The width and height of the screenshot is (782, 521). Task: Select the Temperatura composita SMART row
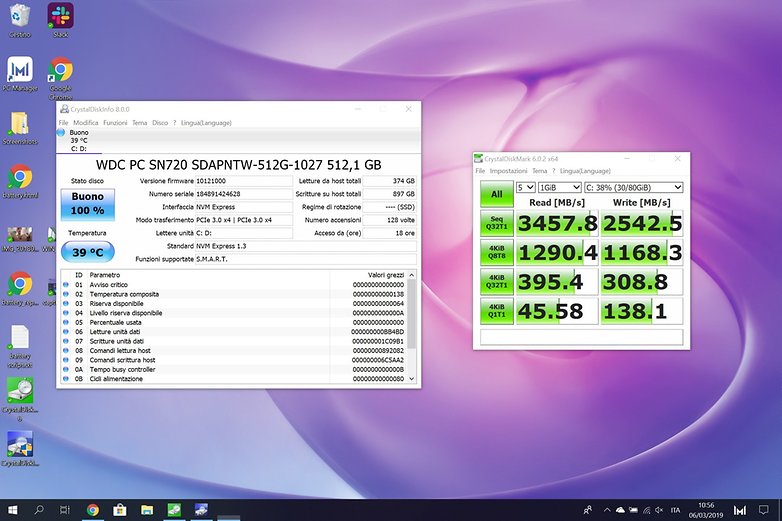234,294
